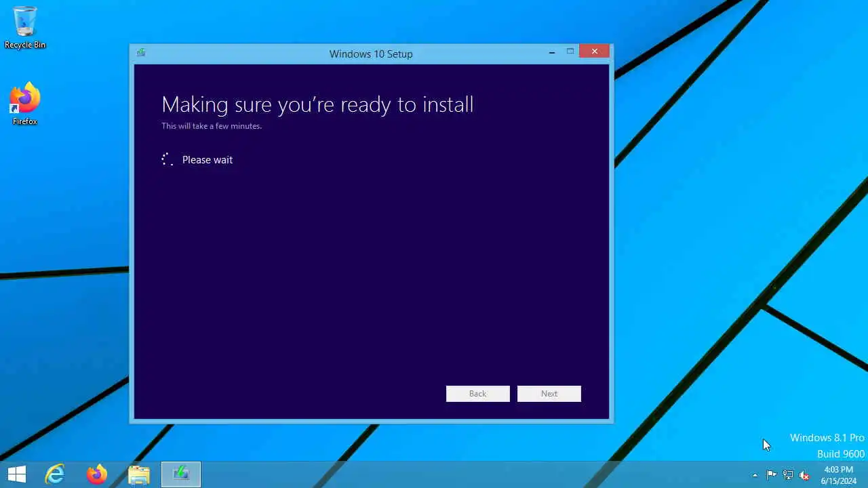Open File Explorer from the taskbar
The image size is (868, 488).
(x=139, y=474)
